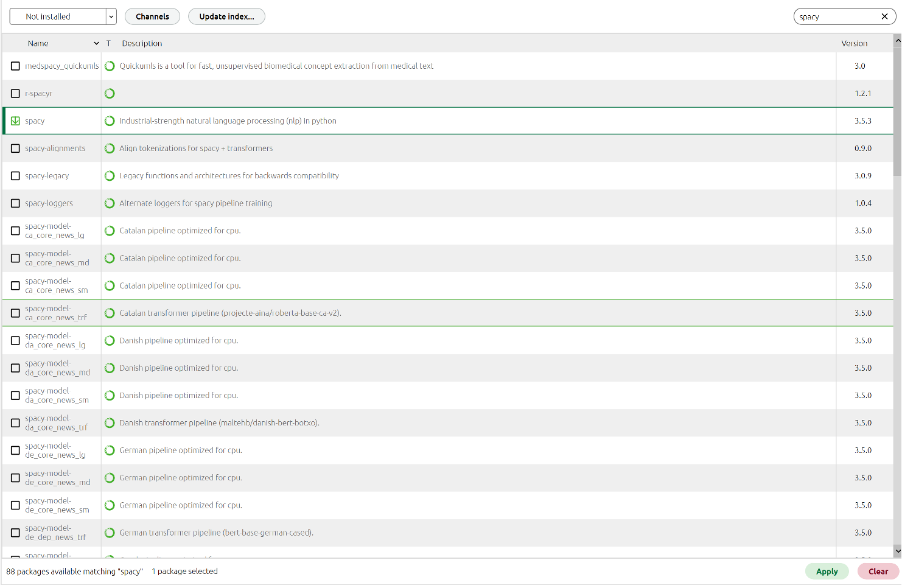Image resolution: width=902 pixels, height=588 pixels.
Task: Click the type icon for ca_core_news_trf
Action: click(110, 313)
